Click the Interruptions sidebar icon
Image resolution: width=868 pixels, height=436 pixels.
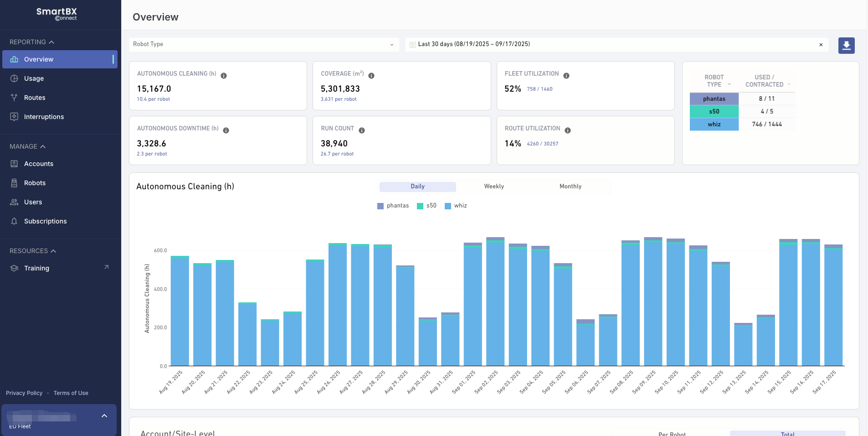click(14, 117)
